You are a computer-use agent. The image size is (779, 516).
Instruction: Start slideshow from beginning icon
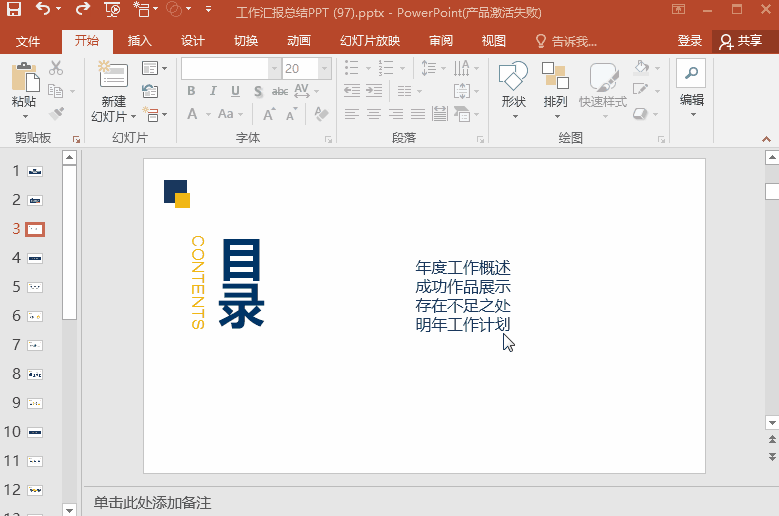pyautogui.click(x=113, y=9)
